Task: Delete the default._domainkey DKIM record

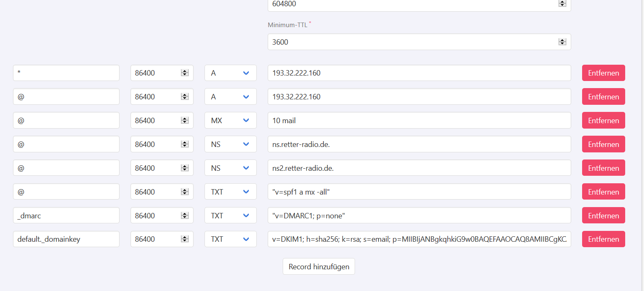Action: (x=603, y=239)
